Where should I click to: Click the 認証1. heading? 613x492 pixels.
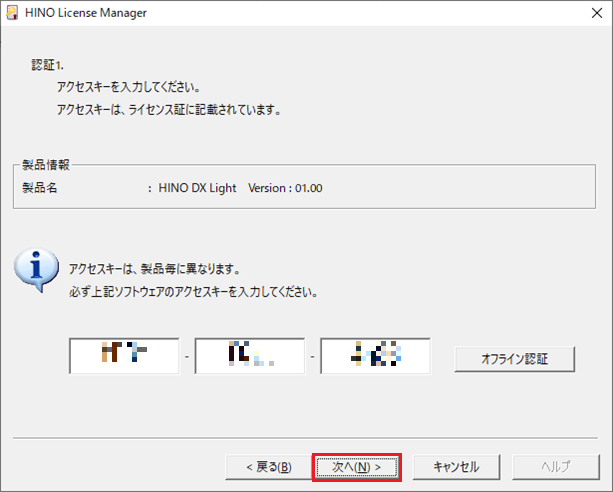(47, 65)
